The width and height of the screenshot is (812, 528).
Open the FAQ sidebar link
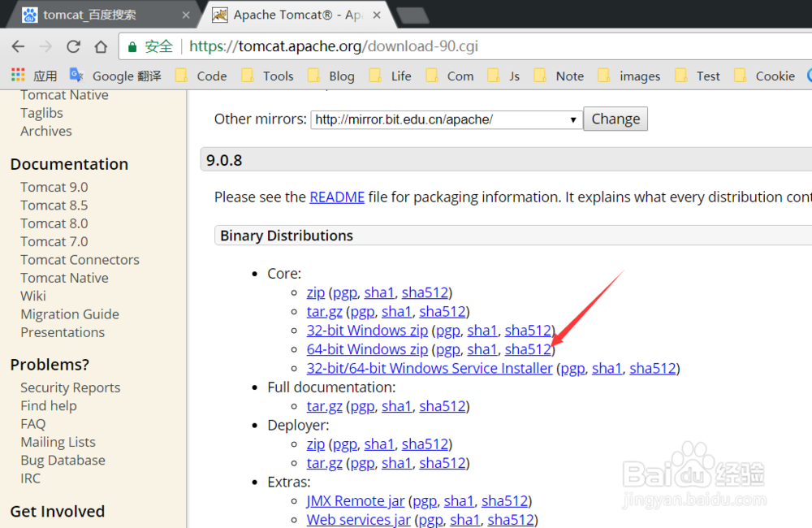(x=33, y=424)
